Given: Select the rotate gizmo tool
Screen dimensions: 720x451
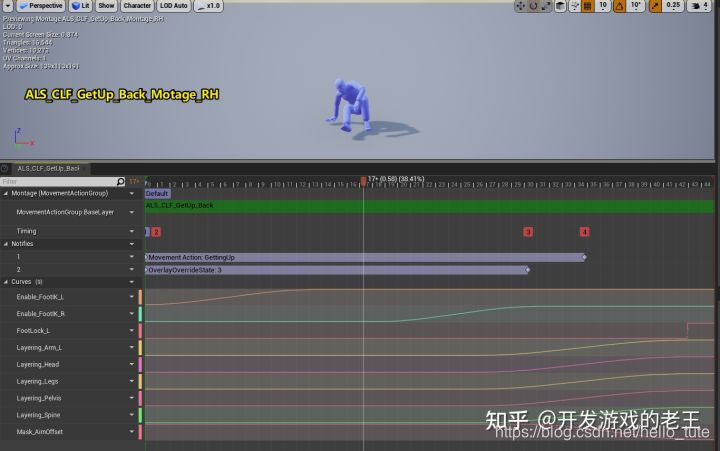Looking at the screenshot, I should (x=533, y=6).
